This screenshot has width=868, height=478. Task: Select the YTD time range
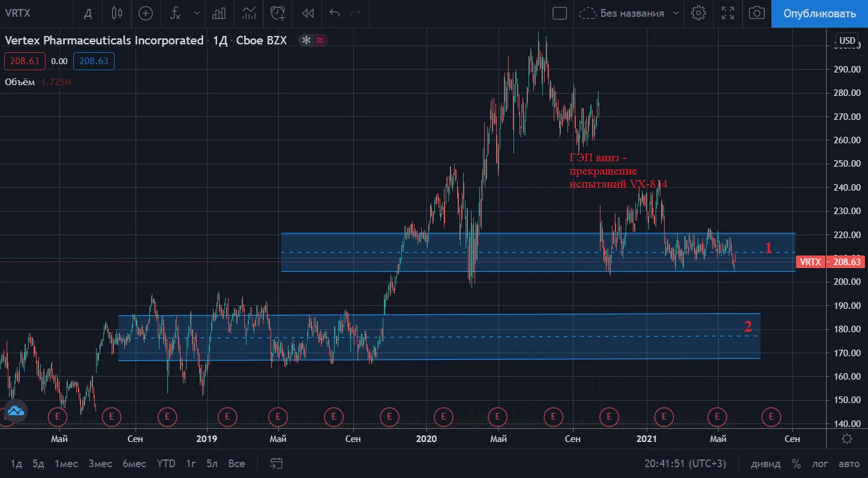tap(166, 464)
